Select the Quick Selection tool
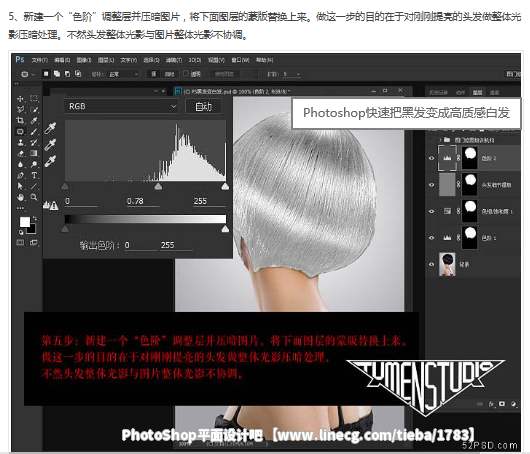Image resolution: width=530 pixels, height=454 pixels. coord(34,110)
